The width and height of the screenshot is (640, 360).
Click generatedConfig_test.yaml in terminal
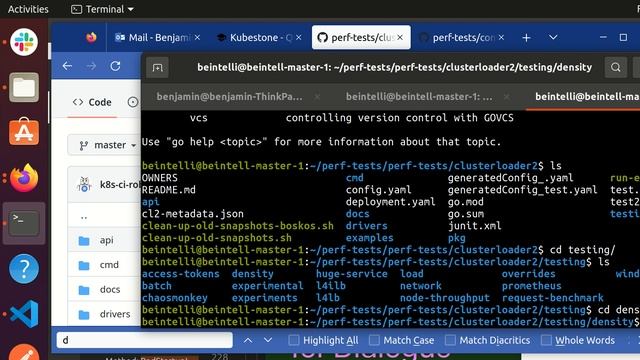coord(522,190)
